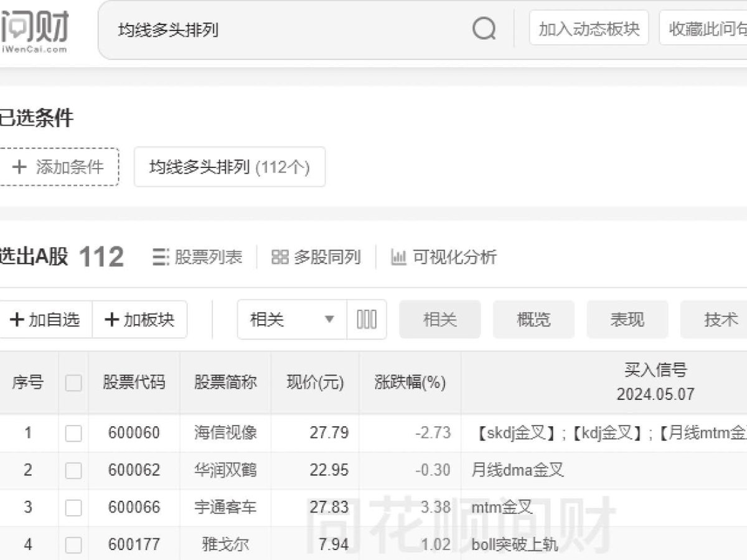Click 加板块 button
Viewport: 747px width, 560px height.
[140, 320]
